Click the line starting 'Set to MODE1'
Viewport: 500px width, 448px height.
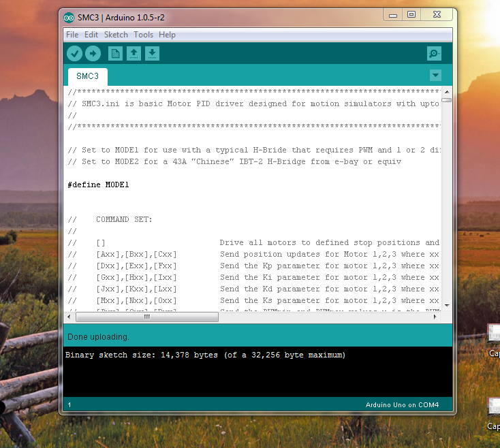pyautogui.click(x=254, y=150)
